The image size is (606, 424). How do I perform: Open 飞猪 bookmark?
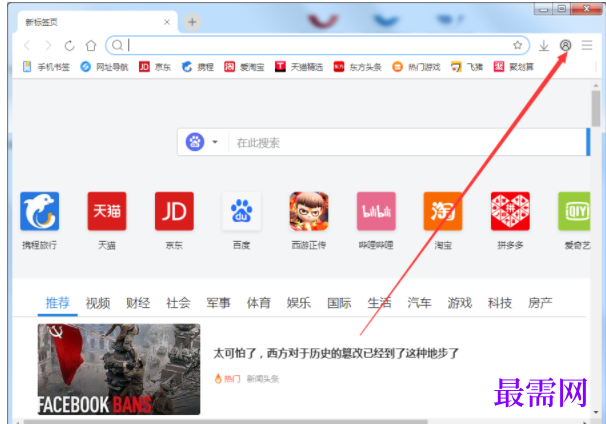click(467, 67)
